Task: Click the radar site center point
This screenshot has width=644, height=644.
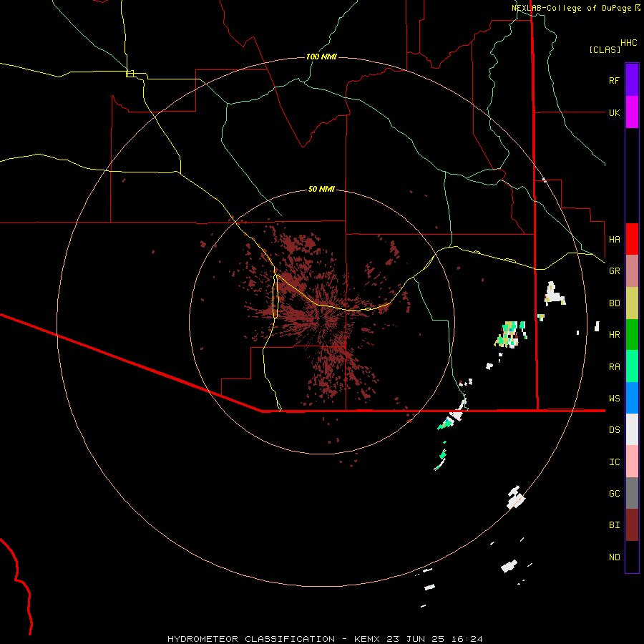Action: point(321,321)
